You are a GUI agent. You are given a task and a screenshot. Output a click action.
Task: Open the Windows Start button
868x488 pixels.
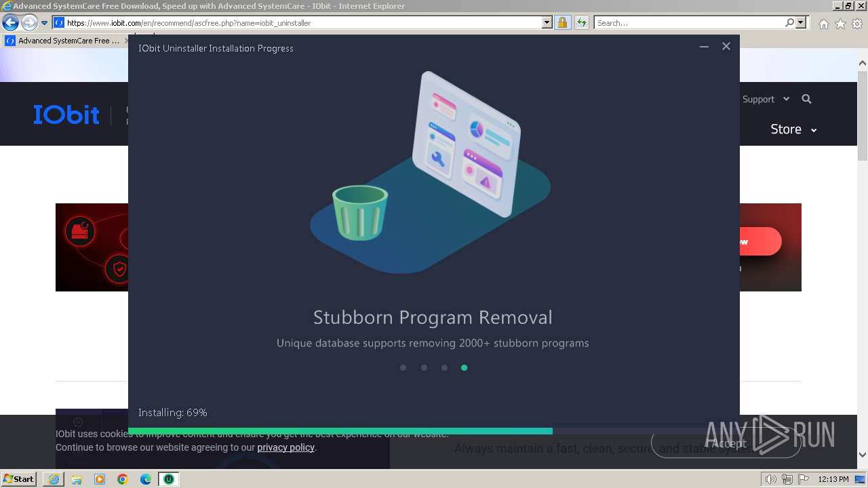tap(19, 479)
